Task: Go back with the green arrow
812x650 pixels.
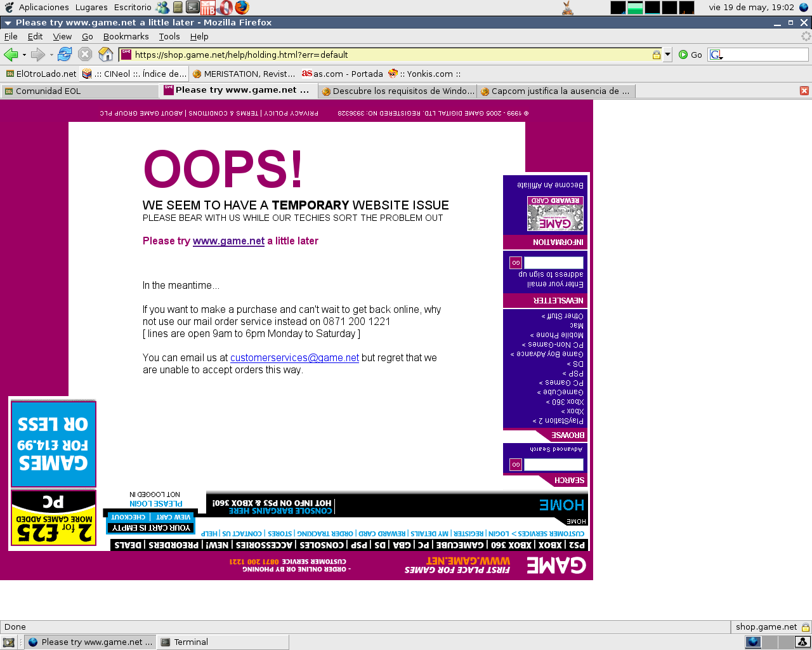Action: [11, 55]
